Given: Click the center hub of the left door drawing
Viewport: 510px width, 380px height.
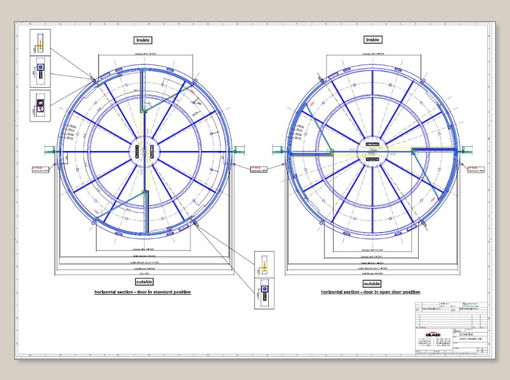Looking at the screenshot, I should click(x=145, y=152).
